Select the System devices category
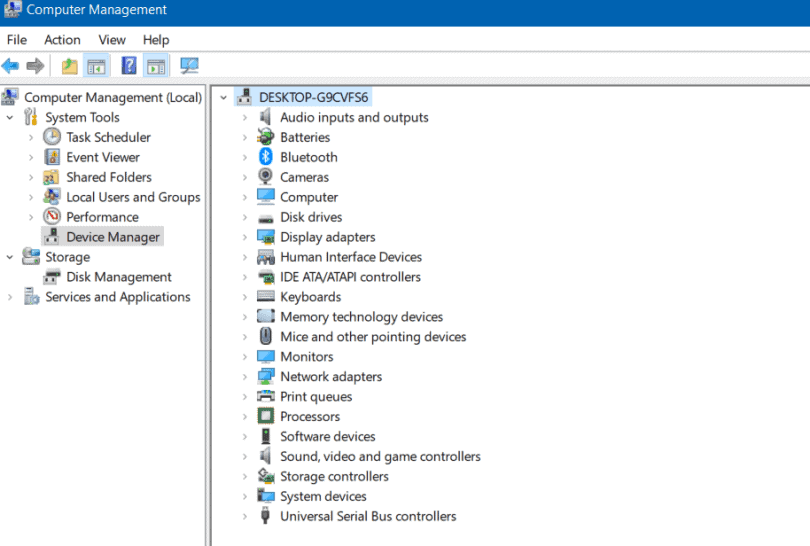Viewport: 810px width, 546px height. (x=323, y=496)
